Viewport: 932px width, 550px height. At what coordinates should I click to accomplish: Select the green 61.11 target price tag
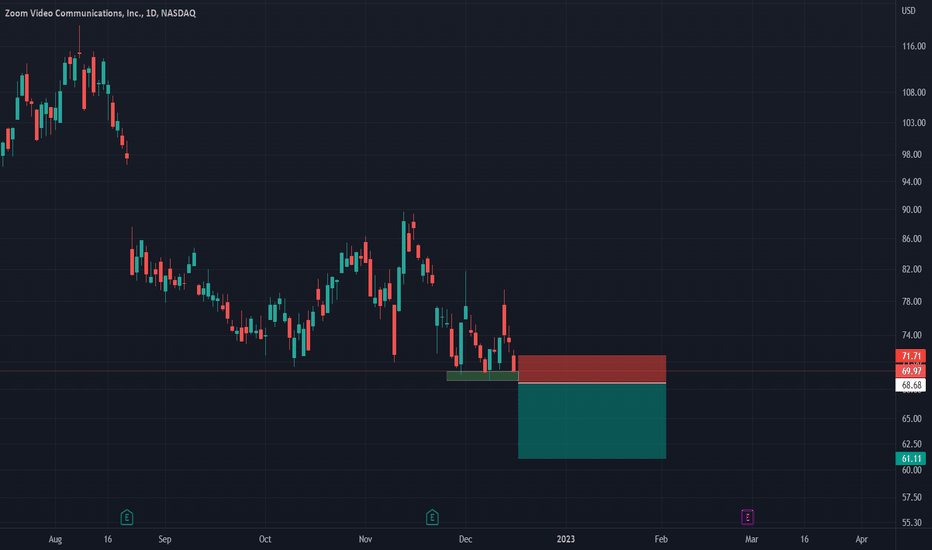coord(911,458)
